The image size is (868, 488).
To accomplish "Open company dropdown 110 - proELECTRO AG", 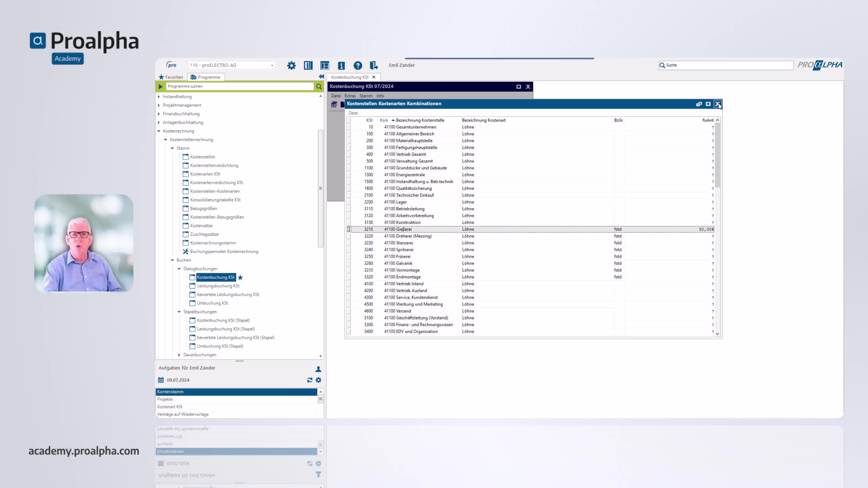I will tap(272, 66).
